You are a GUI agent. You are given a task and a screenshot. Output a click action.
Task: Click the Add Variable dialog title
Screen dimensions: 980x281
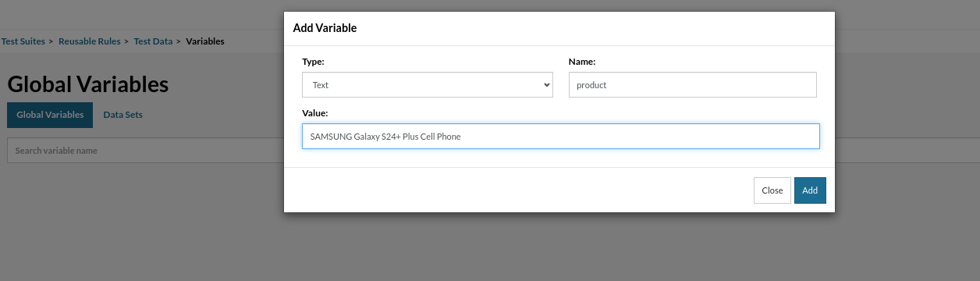tap(325, 28)
